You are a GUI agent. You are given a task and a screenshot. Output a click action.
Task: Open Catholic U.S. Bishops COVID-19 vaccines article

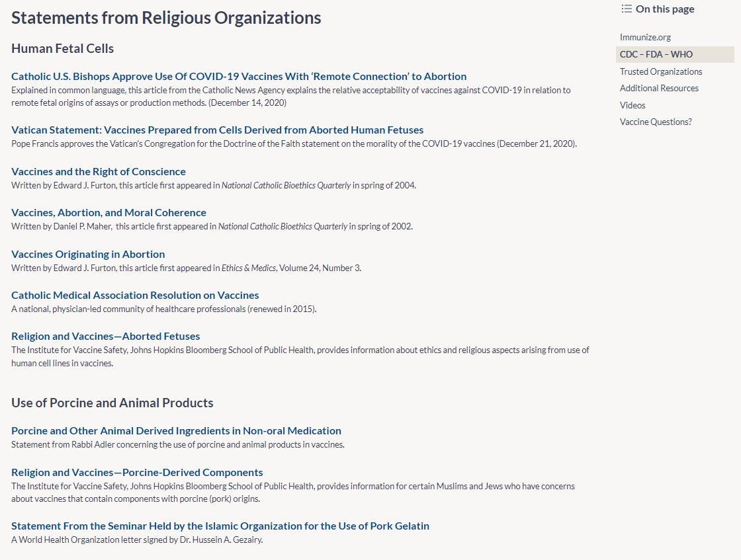tap(239, 77)
